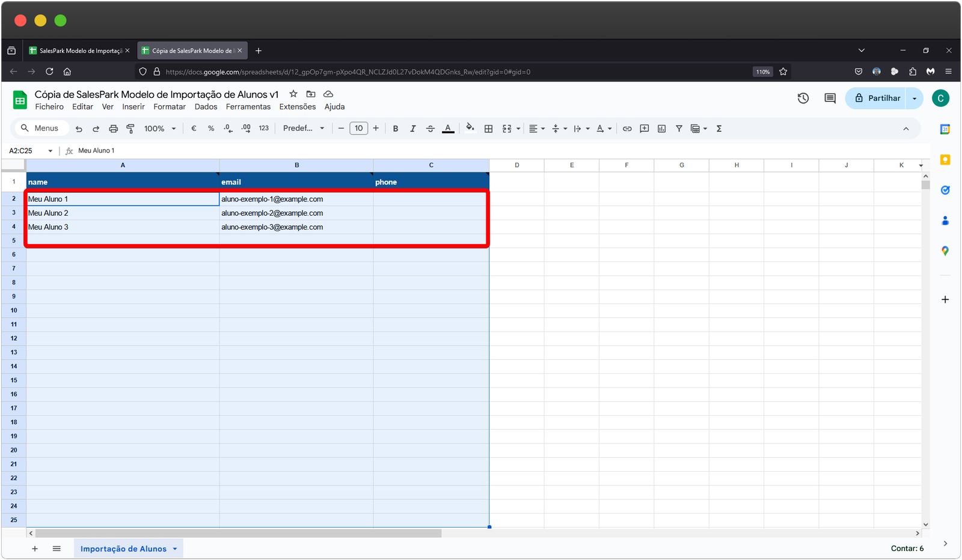Image resolution: width=962 pixels, height=560 pixels.
Task: Toggle strikethrough formatting
Action: (430, 129)
